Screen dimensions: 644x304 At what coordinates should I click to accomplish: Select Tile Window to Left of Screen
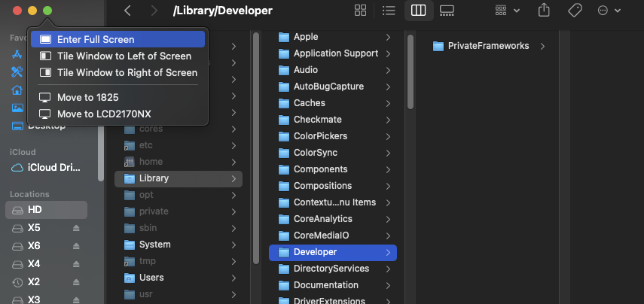click(x=124, y=56)
